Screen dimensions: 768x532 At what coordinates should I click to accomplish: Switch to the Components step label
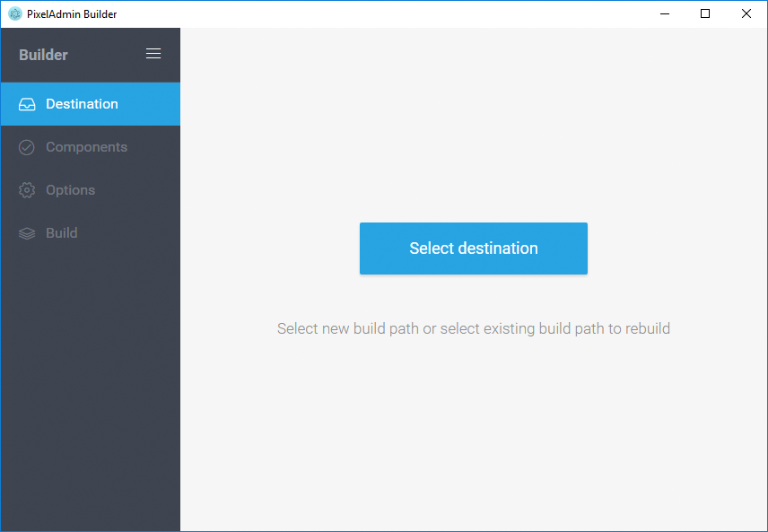(x=86, y=147)
